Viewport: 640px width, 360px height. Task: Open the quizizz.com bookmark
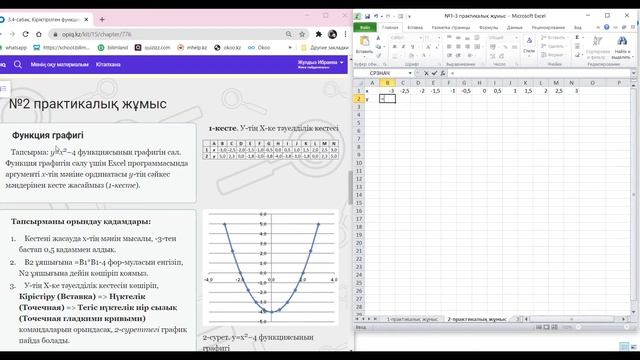[152, 48]
